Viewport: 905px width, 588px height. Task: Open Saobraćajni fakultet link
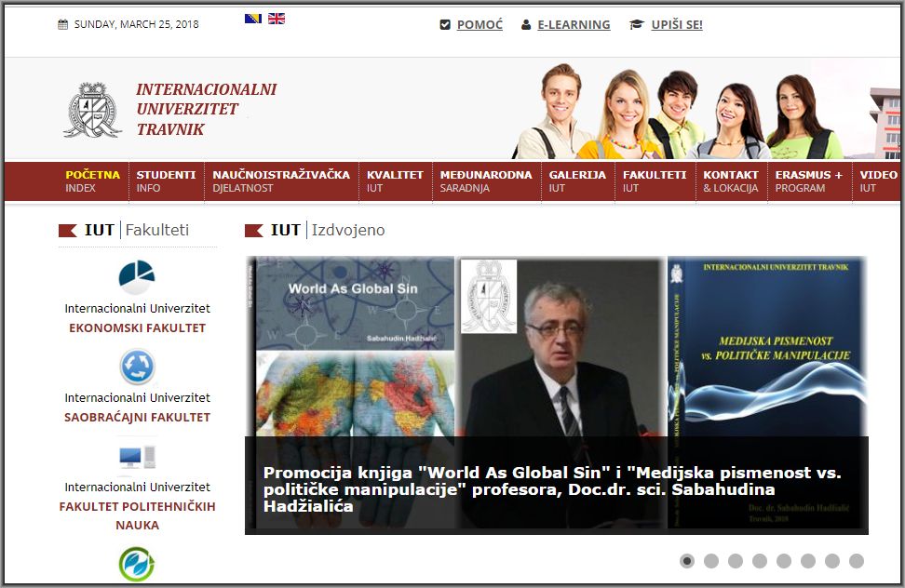coord(138,418)
